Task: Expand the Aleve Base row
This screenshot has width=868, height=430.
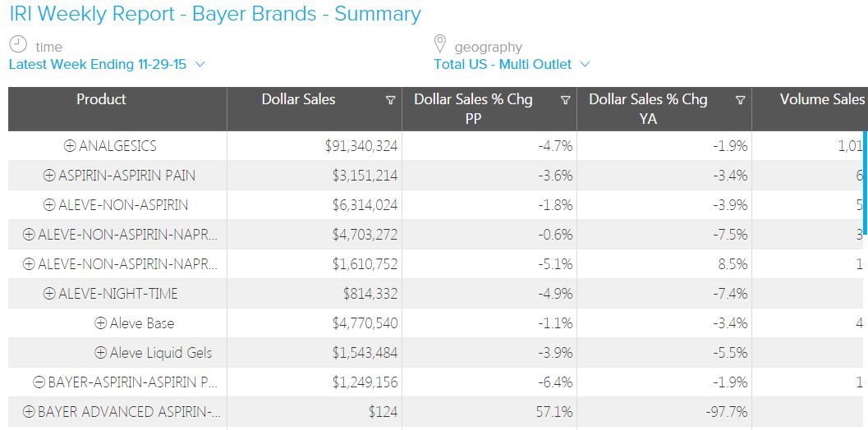Action: (x=101, y=323)
